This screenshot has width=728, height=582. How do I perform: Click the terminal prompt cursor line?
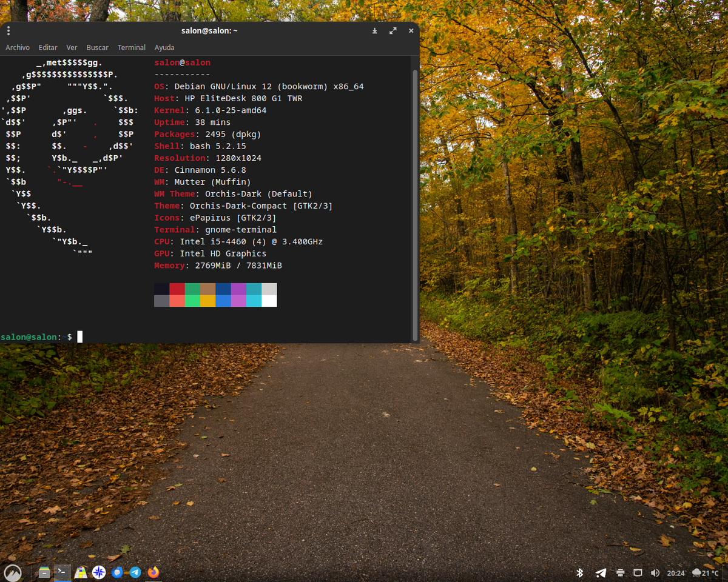click(x=41, y=336)
